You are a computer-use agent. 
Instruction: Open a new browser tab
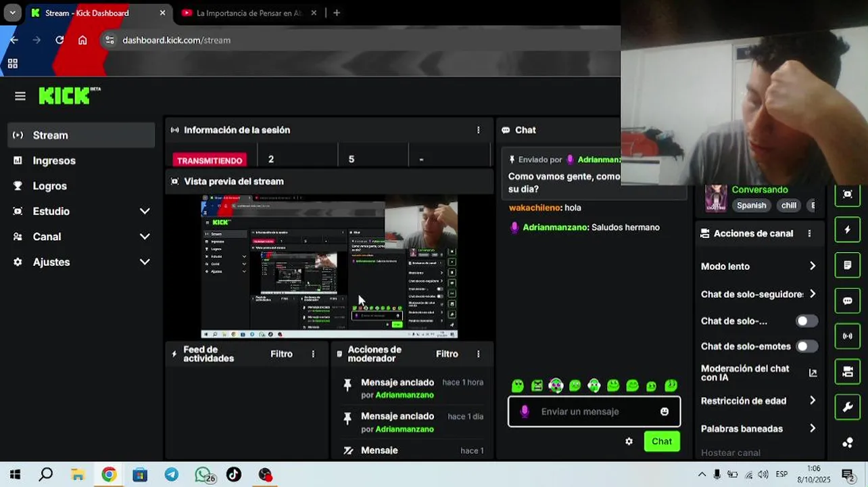337,13
